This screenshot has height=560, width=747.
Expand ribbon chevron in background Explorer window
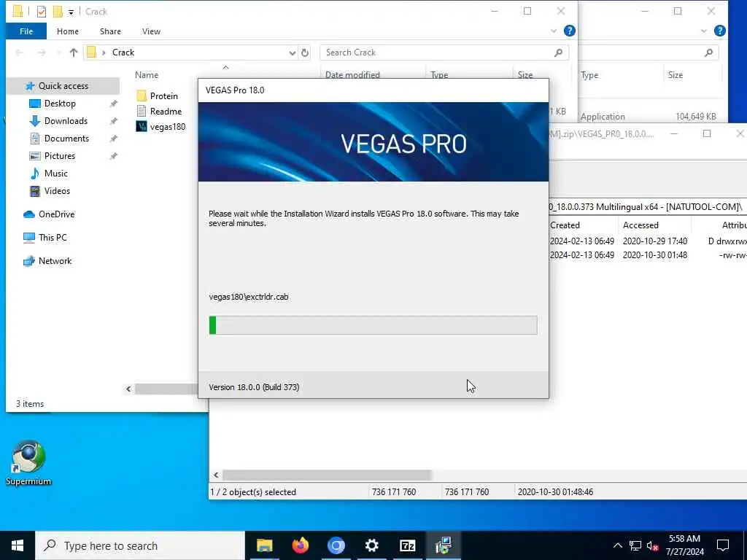click(704, 31)
